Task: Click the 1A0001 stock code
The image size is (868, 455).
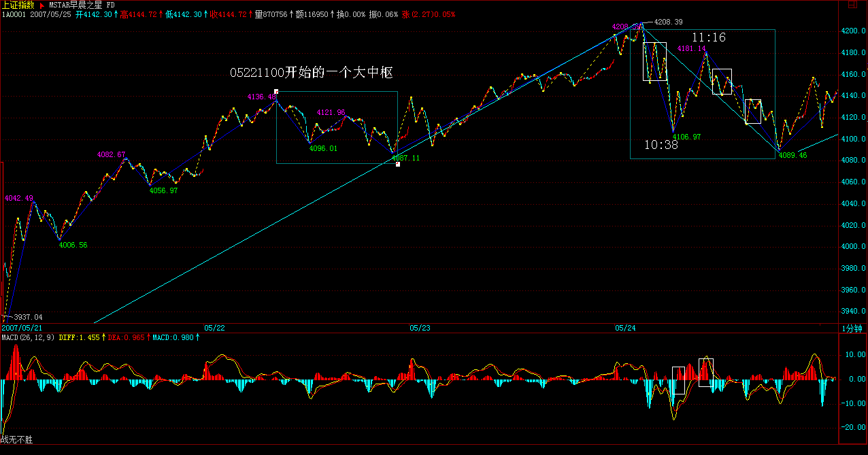Action: point(13,14)
